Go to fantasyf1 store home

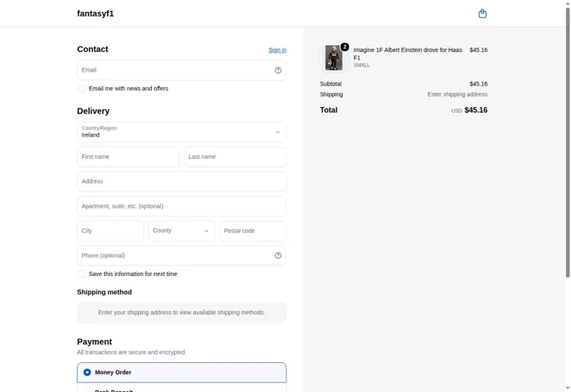point(95,14)
